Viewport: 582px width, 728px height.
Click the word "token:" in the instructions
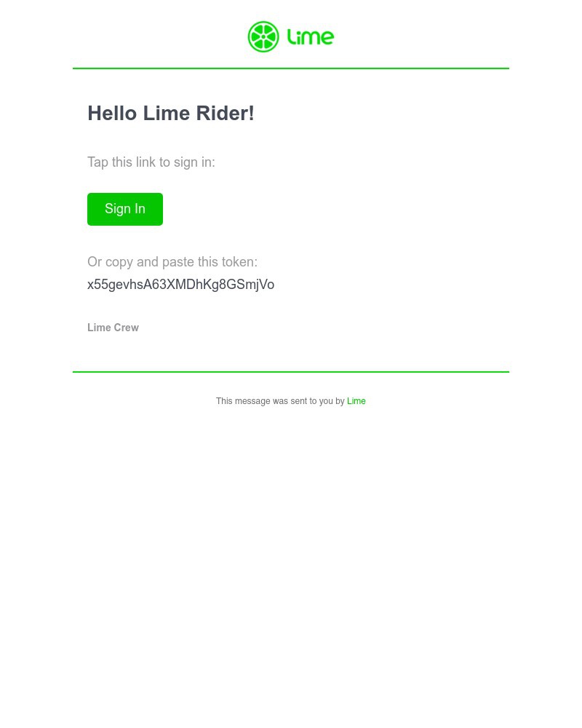239,262
